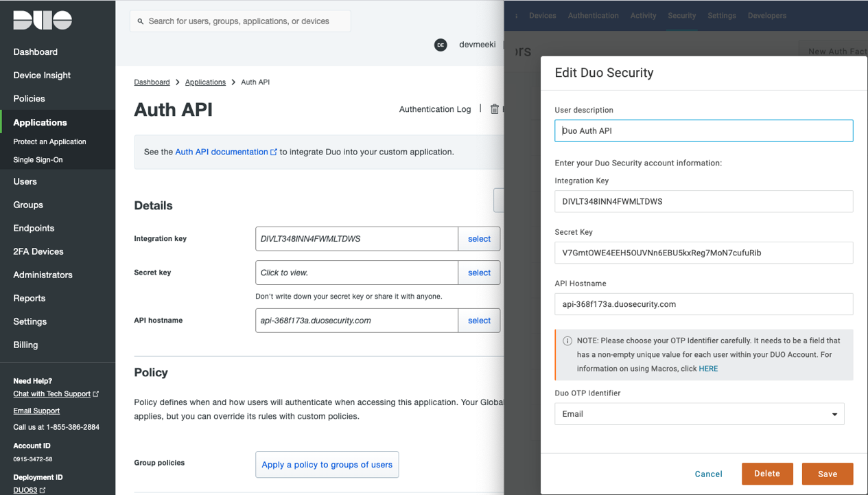The height and width of the screenshot is (495, 868).
Task: Click the User description input field
Action: click(703, 130)
